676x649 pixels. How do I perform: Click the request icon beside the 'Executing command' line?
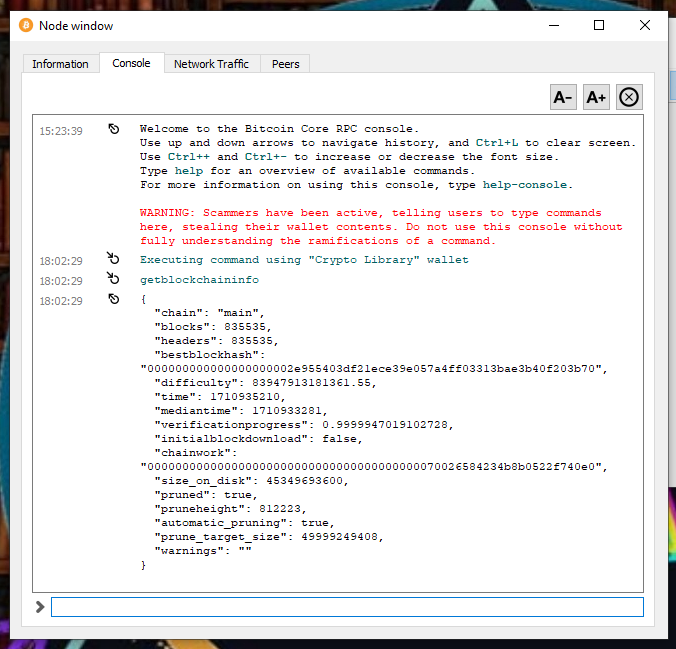pos(113,258)
